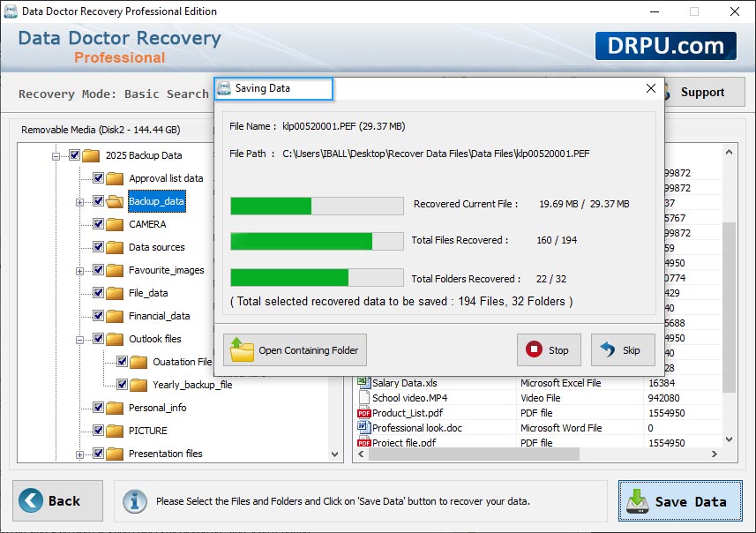Uncheck the Presentation files checkbox
756x533 pixels.
[98, 453]
